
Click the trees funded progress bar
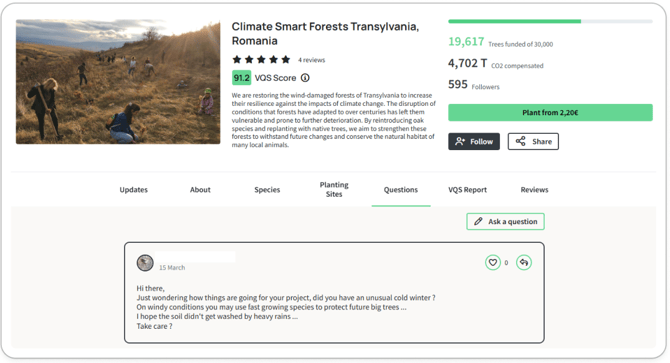pos(550,21)
